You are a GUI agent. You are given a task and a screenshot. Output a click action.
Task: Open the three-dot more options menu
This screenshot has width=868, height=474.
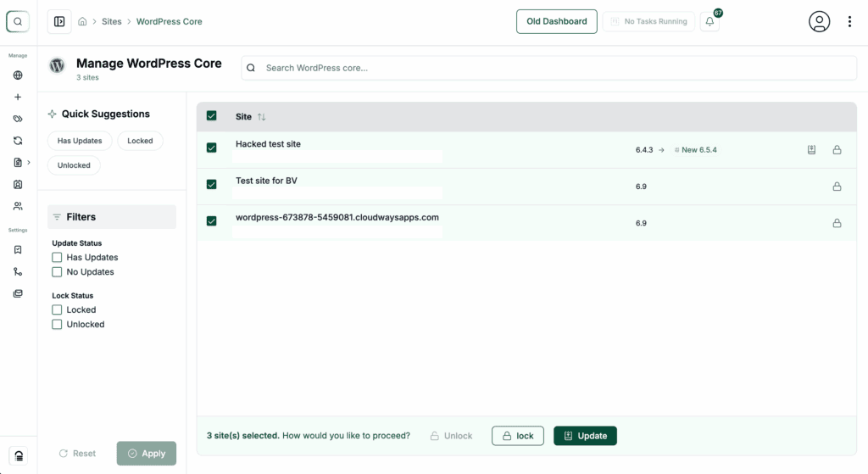click(x=849, y=21)
